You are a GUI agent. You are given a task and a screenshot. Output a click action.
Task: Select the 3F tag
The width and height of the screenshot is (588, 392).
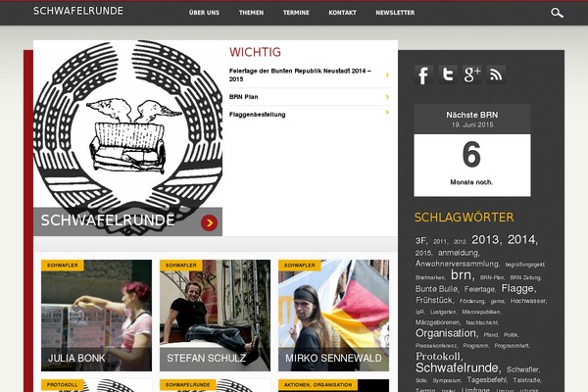click(x=421, y=241)
